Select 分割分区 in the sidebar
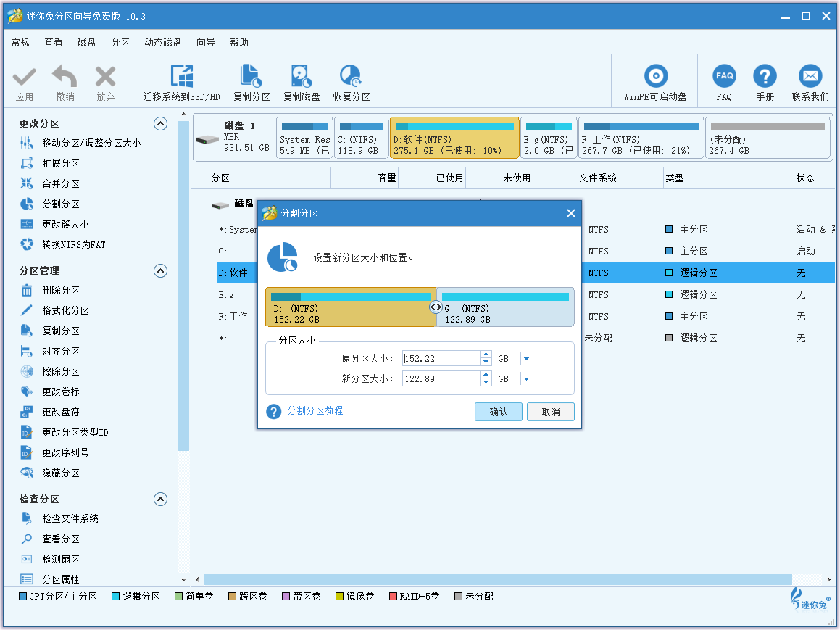The height and width of the screenshot is (630, 840). point(61,204)
